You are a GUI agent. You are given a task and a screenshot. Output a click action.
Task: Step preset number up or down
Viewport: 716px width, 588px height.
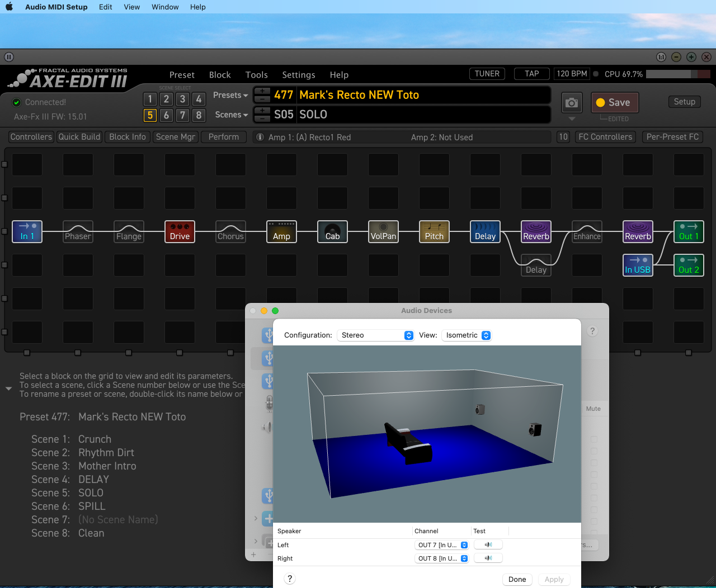point(262,95)
